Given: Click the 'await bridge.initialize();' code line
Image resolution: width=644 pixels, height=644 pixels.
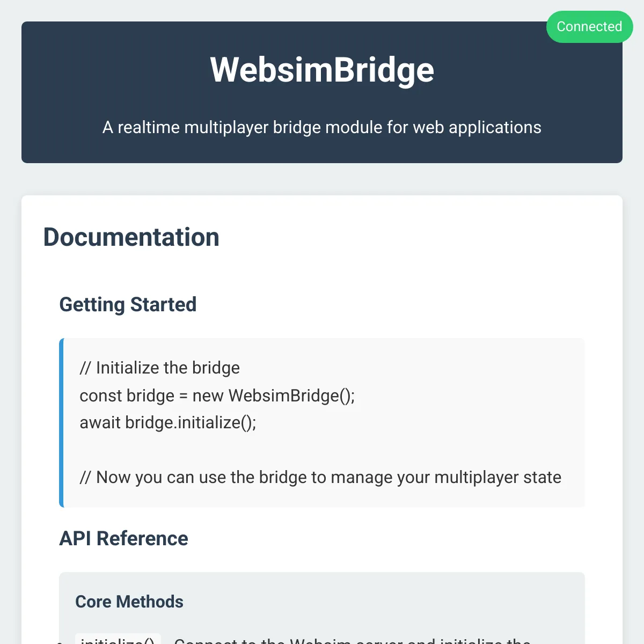Looking at the screenshot, I should 168,423.
